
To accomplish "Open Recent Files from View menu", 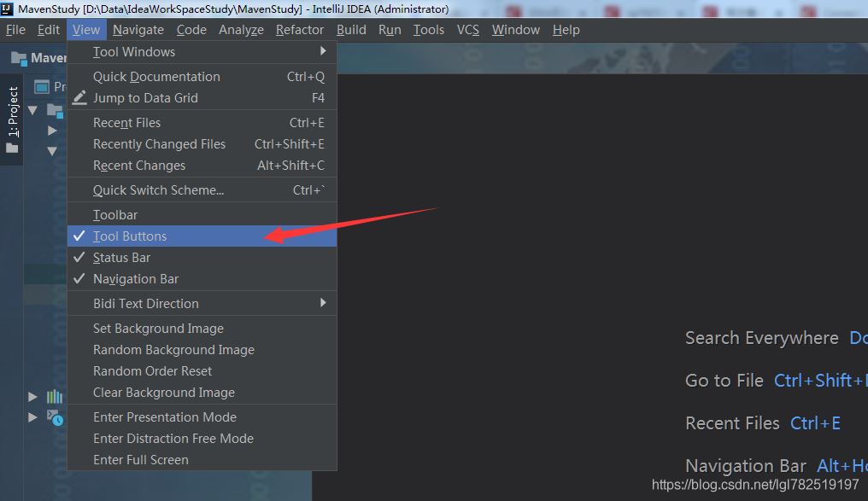I will pos(202,123).
